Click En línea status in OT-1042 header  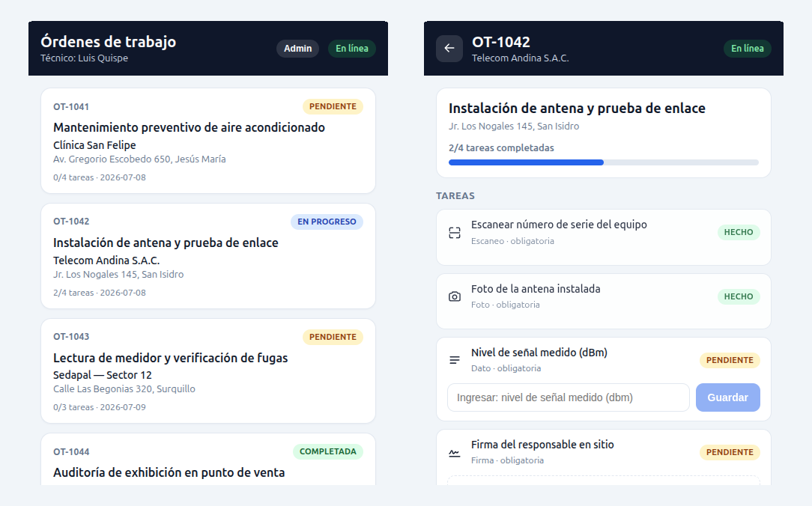tap(748, 49)
